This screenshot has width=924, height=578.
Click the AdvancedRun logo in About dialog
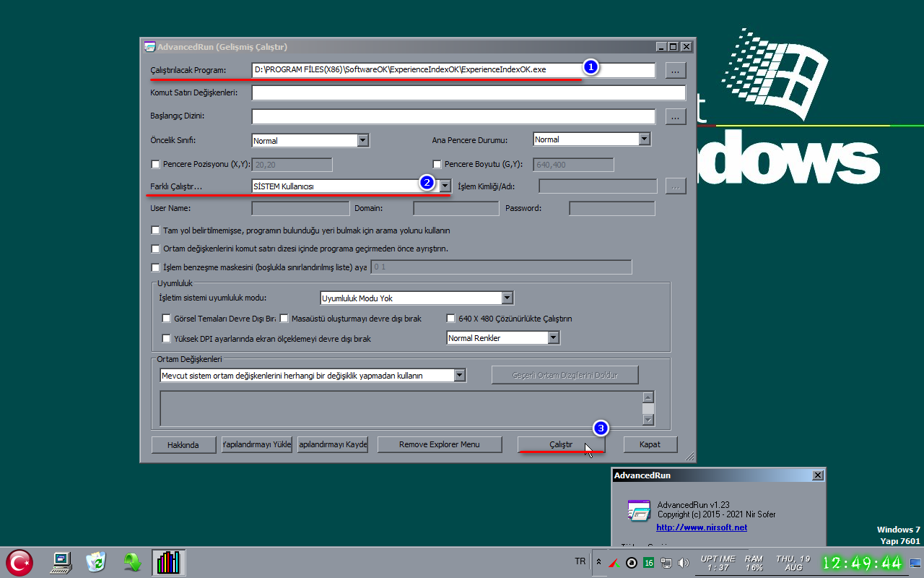638,511
